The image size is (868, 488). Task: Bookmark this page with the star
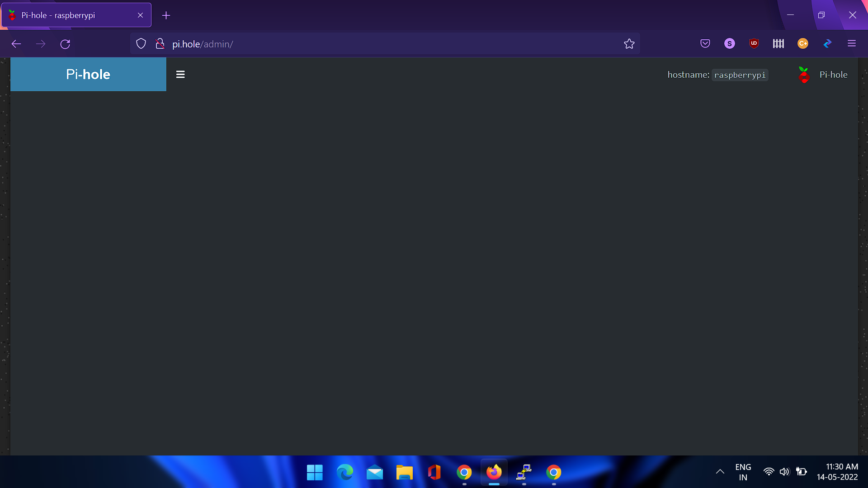tap(629, 44)
